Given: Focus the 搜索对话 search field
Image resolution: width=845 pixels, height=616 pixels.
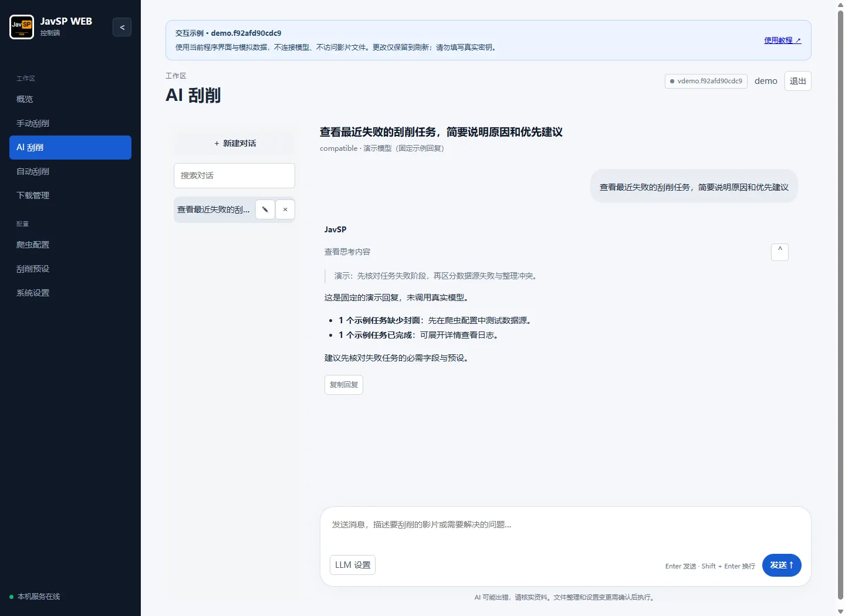Looking at the screenshot, I should 234,175.
